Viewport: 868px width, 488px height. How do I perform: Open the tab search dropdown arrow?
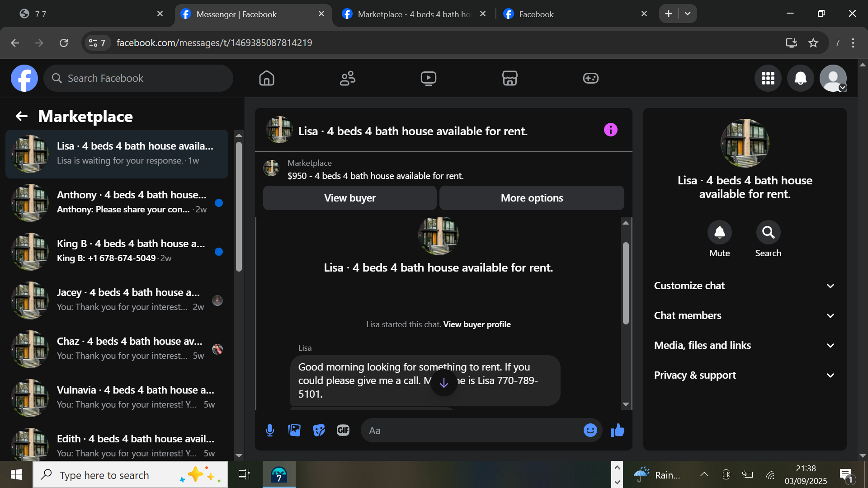tap(688, 14)
